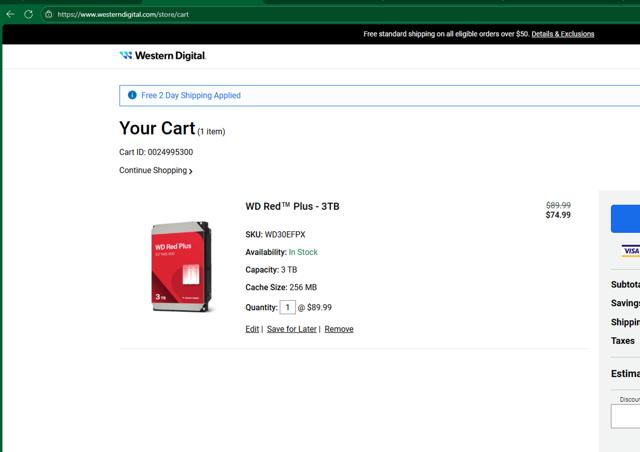
Task: Click the struck-through $89.99 price
Action: (558, 205)
